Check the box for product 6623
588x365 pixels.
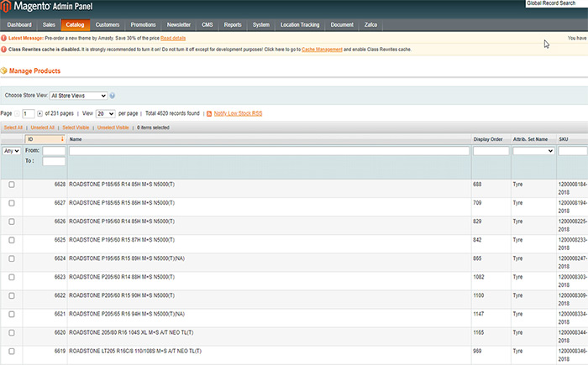click(12, 277)
